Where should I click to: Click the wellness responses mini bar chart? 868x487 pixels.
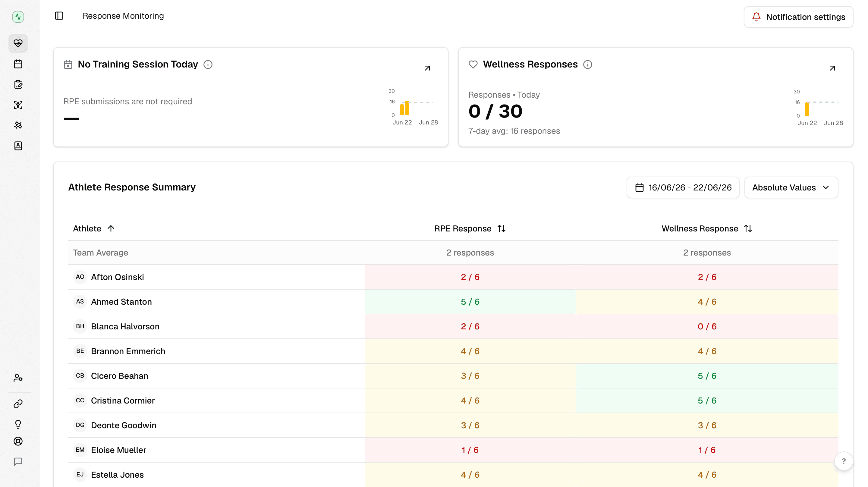point(818,107)
